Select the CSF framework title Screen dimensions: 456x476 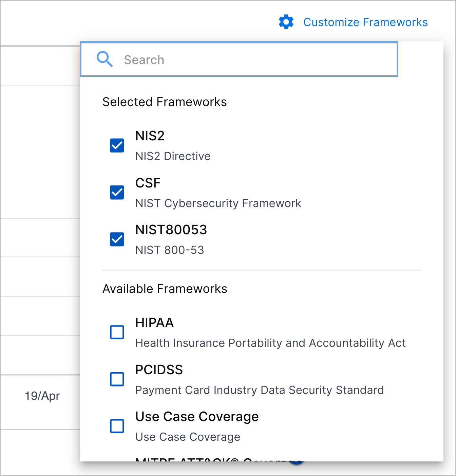(148, 183)
